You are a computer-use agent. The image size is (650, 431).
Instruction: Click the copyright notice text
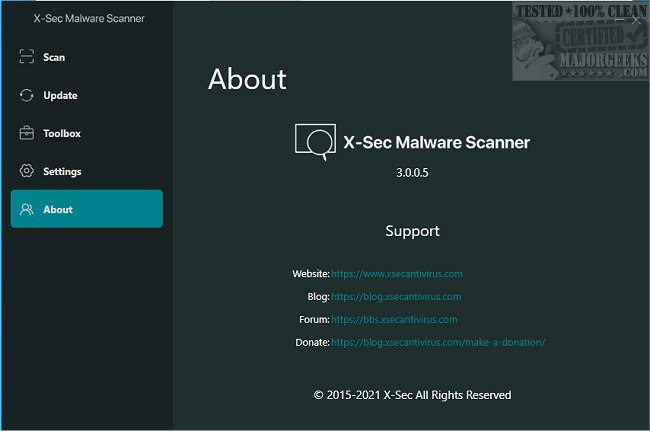[x=412, y=395]
